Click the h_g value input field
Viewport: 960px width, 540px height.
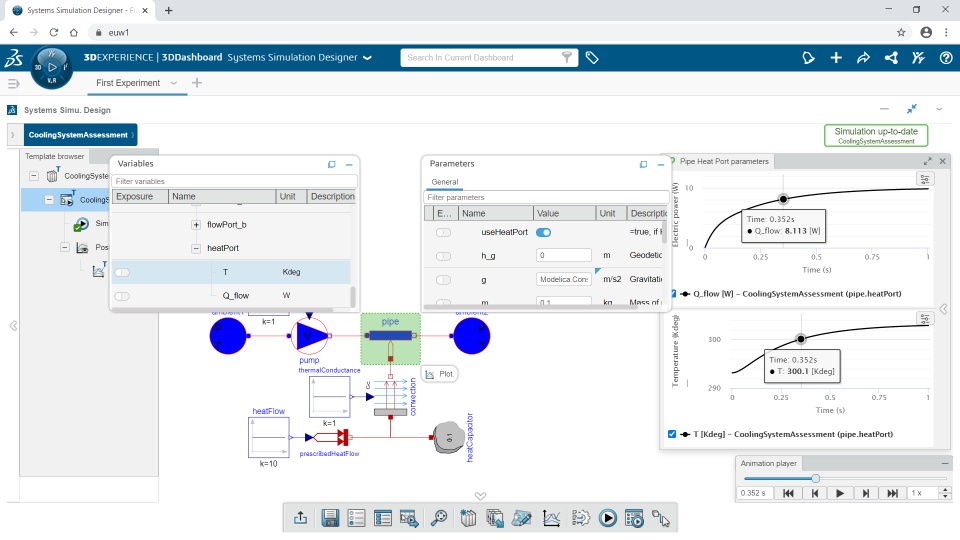coord(563,255)
